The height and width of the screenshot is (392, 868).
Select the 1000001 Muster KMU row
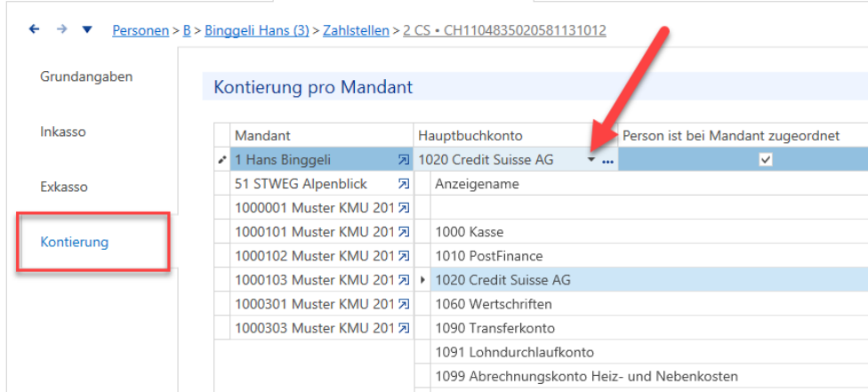coord(322,208)
